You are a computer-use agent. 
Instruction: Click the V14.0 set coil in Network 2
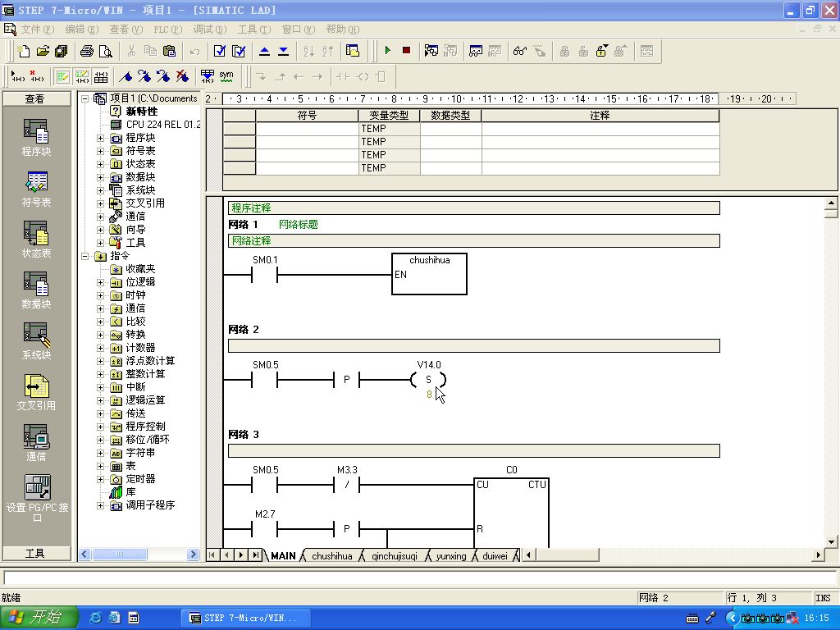428,380
